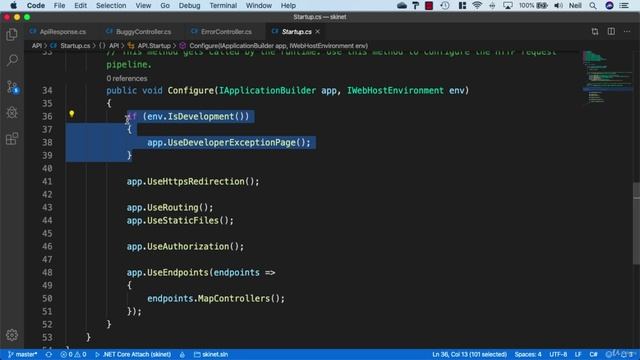This screenshot has height=360, width=640.
Task: Open the Manage gear in activity bar
Action: 12,335
